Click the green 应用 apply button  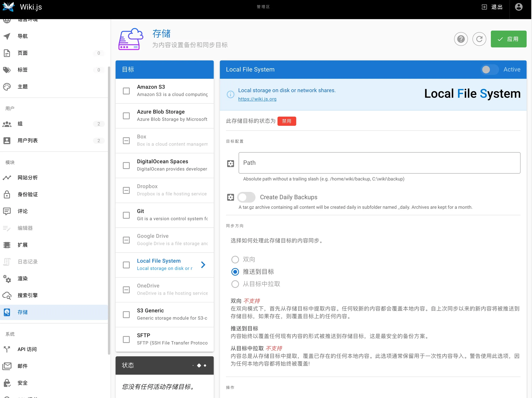[508, 39]
